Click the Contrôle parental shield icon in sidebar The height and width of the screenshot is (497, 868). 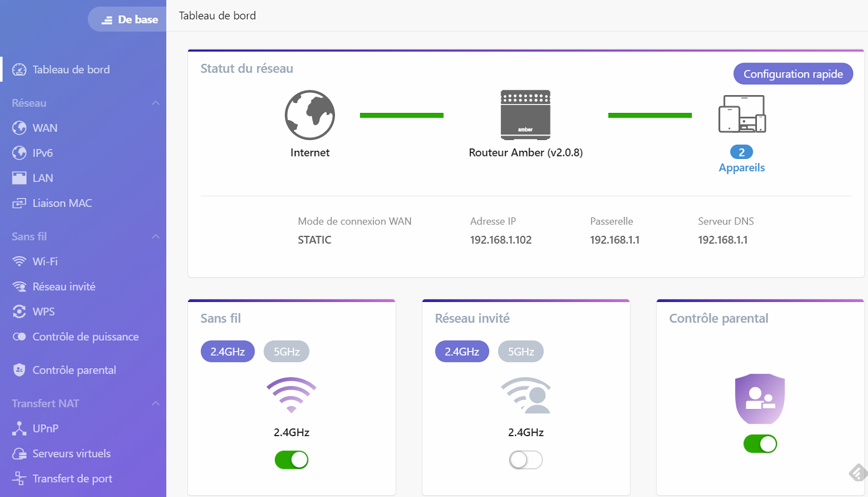pos(19,370)
